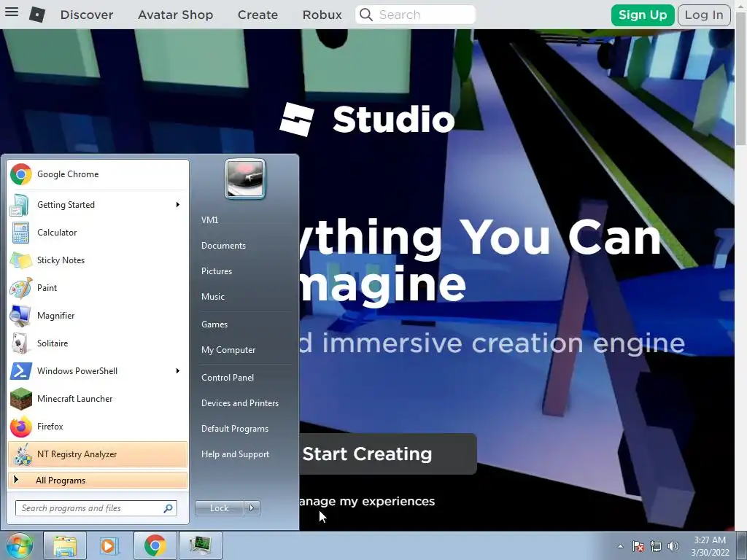Open the Roblox hamburger menu
747x560 pixels.
click(x=12, y=12)
